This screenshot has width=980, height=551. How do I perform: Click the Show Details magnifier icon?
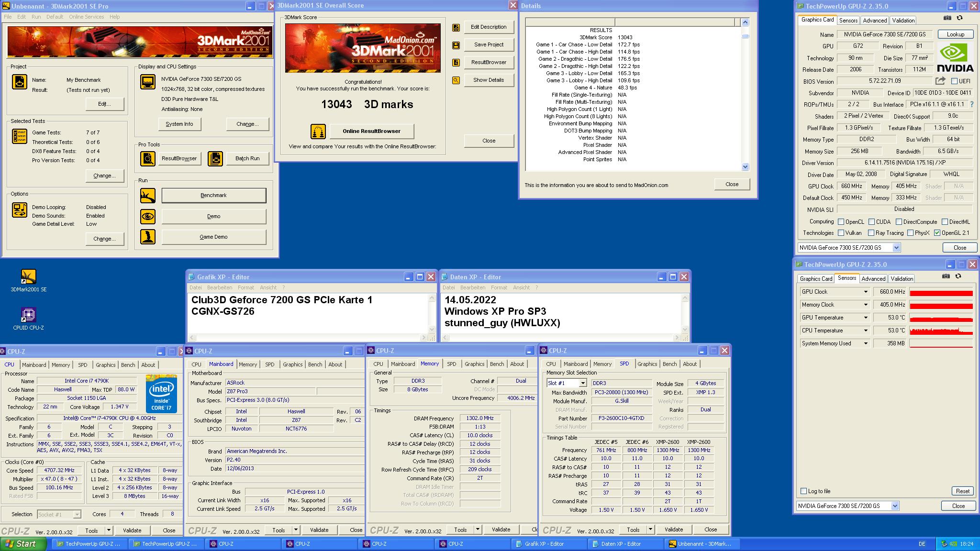456,80
